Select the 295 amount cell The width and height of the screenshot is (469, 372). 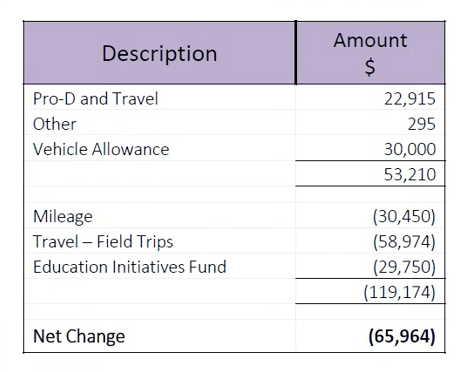[370, 123]
